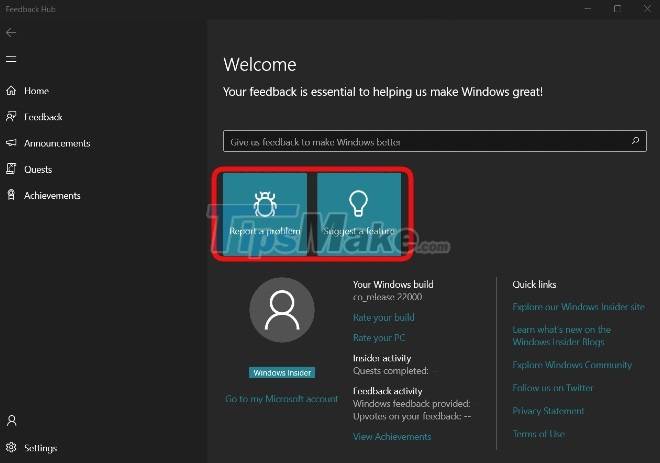Open Explore our Windows Insider site link
660x463 pixels.
578,307
